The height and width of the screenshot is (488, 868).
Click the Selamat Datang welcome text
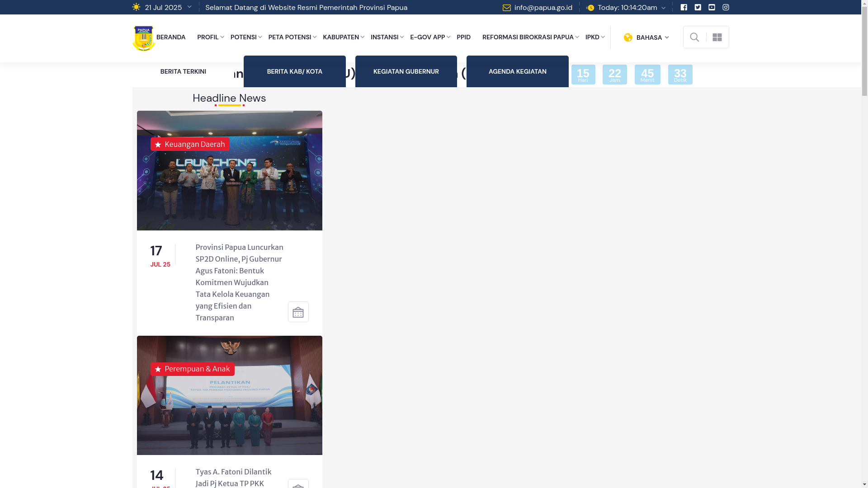tap(307, 8)
